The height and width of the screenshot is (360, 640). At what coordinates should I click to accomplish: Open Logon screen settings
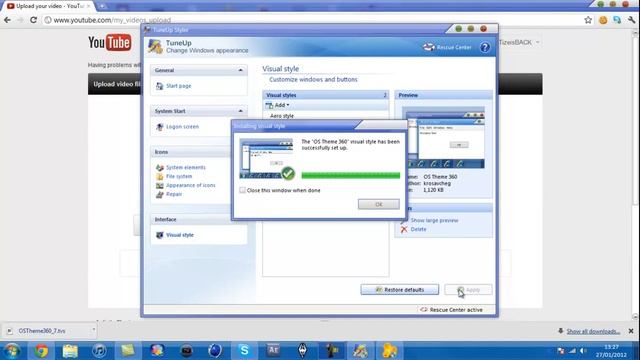tap(182, 127)
